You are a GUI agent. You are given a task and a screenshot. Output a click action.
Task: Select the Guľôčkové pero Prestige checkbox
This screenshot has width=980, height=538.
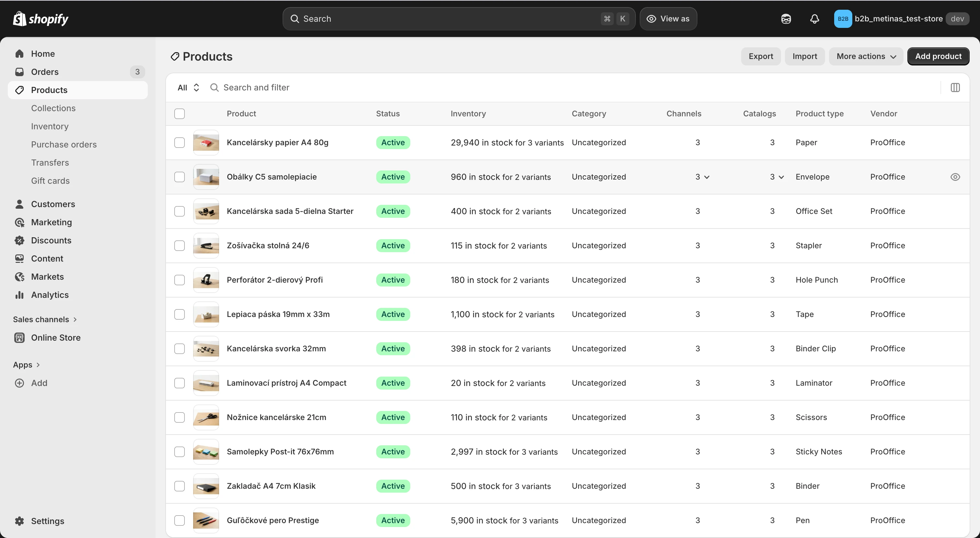coord(180,520)
